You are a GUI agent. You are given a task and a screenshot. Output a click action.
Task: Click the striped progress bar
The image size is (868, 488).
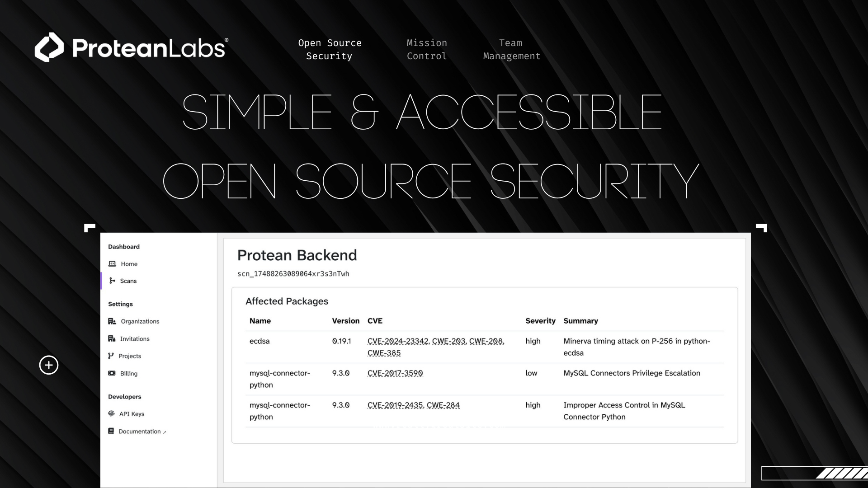coord(815,473)
